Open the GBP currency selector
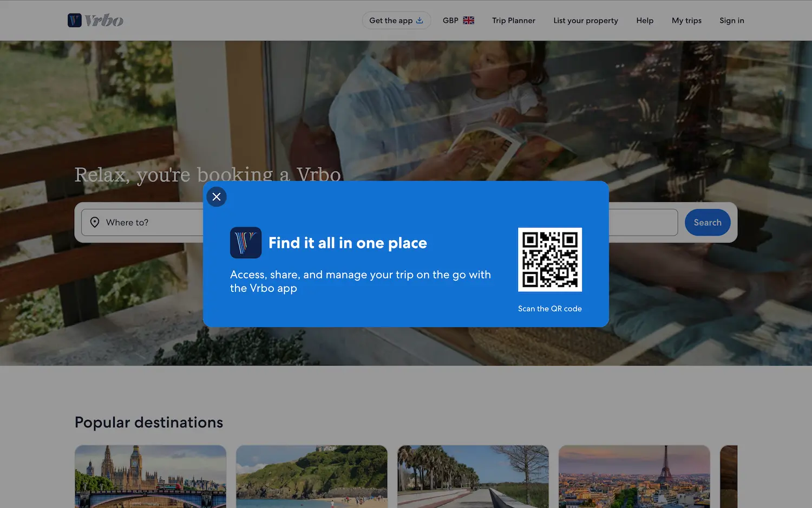 (x=458, y=21)
